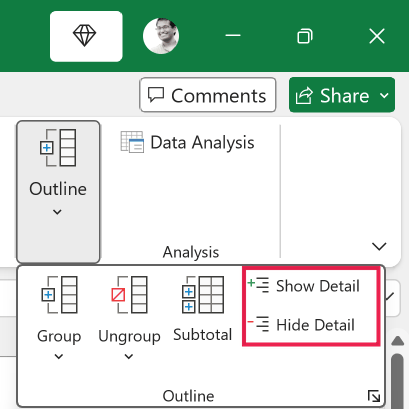Open the user account profile picture
The height and width of the screenshot is (409, 409).
(161, 36)
